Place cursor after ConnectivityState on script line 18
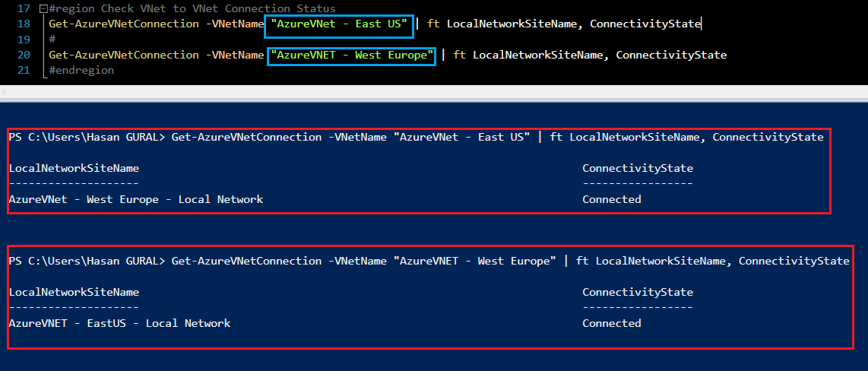Viewport: 868px width, 371px height. point(702,24)
